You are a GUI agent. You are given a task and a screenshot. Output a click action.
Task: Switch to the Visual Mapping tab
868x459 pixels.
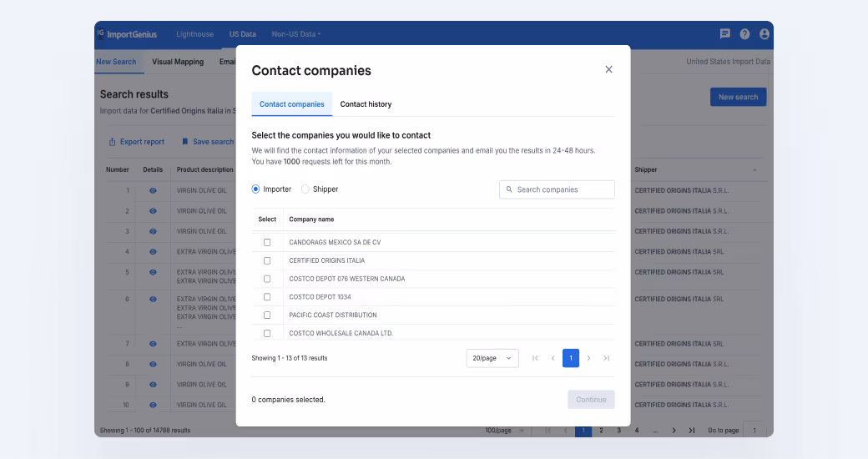pyautogui.click(x=178, y=62)
